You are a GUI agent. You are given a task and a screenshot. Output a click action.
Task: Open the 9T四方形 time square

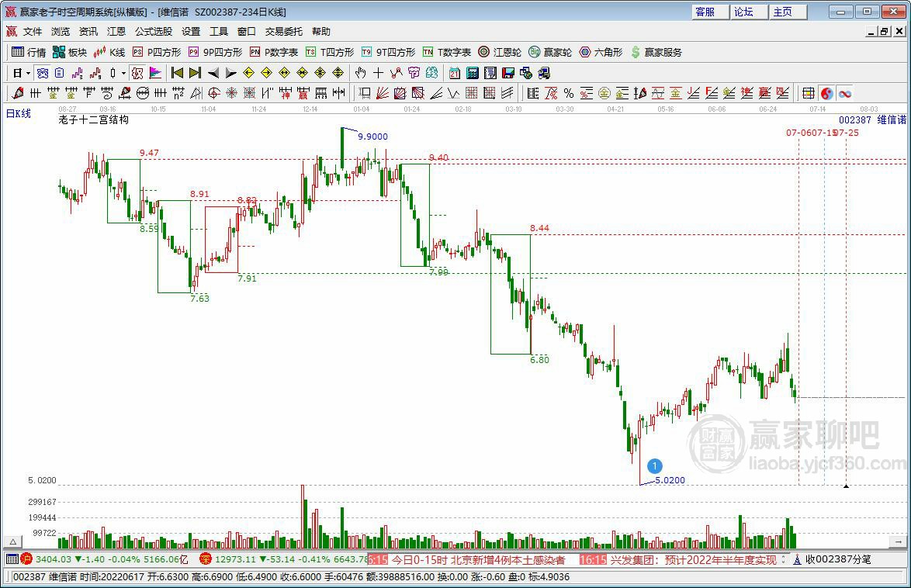pyautogui.click(x=388, y=52)
